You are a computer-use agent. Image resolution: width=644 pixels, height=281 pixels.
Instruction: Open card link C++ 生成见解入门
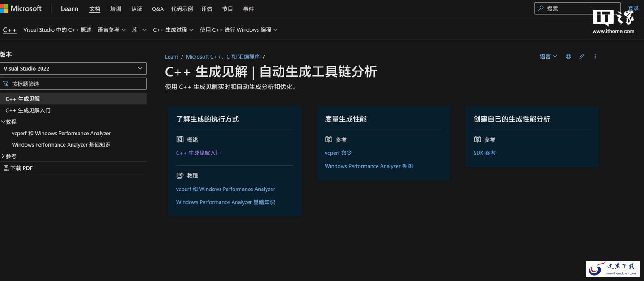pos(199,153)
